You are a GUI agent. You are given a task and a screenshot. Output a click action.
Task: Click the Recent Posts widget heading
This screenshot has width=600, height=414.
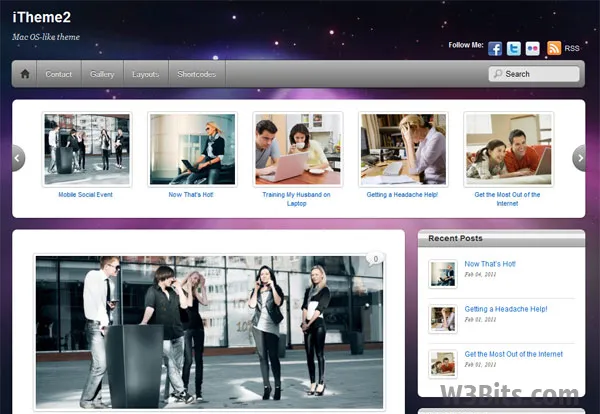pyautogui.click(x=455, y=238)
